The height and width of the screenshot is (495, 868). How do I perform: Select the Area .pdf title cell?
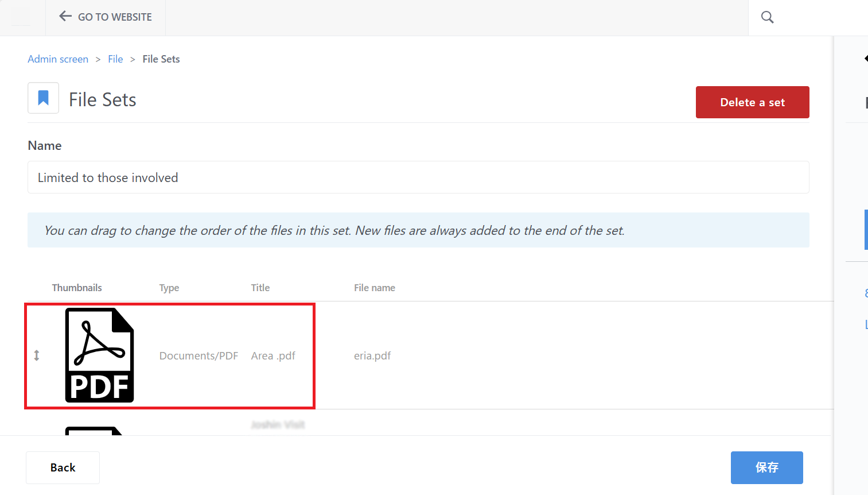(x=273, y=355)
